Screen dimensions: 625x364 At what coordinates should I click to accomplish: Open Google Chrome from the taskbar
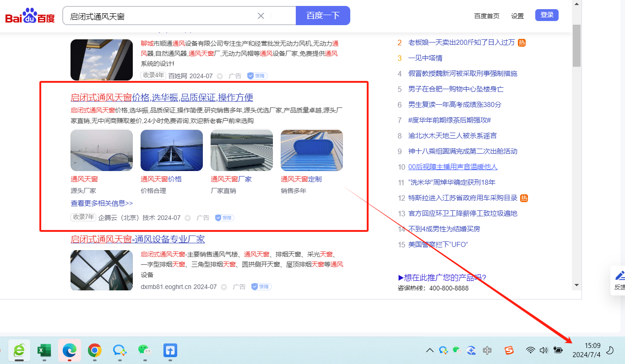[x=95, y=350]
